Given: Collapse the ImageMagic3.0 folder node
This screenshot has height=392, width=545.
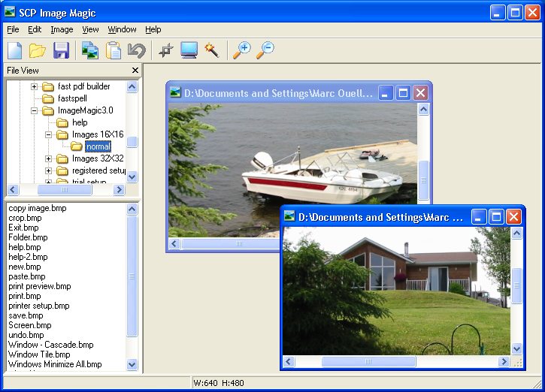Looking at the screenshot, I should (34, 110).
